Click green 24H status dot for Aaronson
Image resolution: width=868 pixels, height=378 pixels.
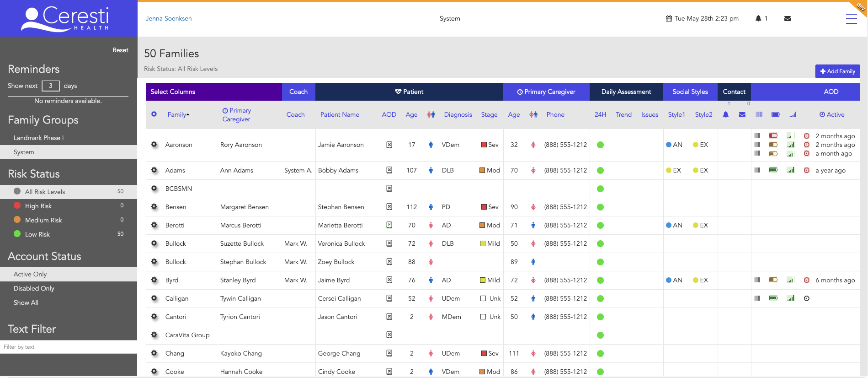(601, 145)
